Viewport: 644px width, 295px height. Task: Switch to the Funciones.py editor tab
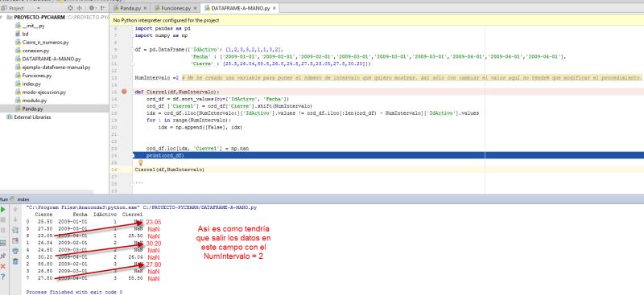pyautogui.click(x=175, y=8)
